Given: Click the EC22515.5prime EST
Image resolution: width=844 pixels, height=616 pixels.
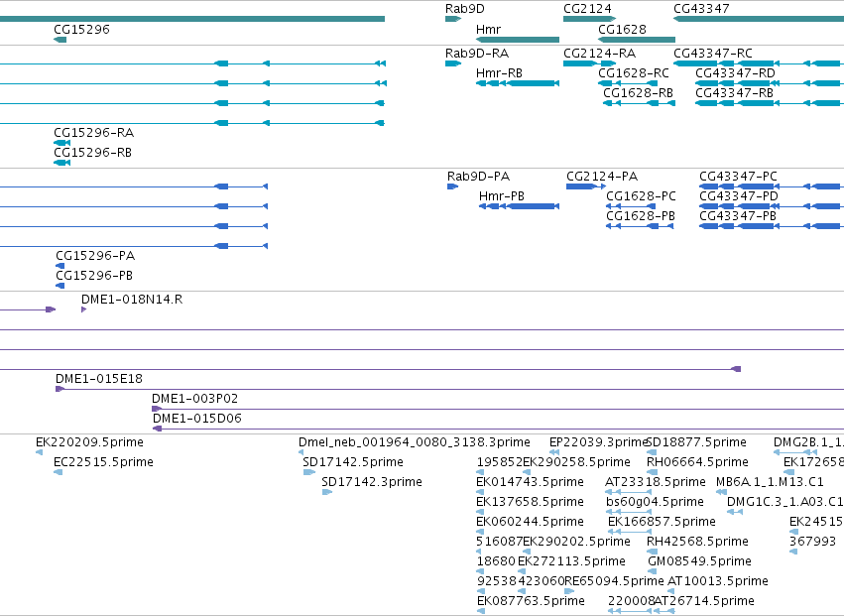Looking at the screenshot, I should 59,472.
